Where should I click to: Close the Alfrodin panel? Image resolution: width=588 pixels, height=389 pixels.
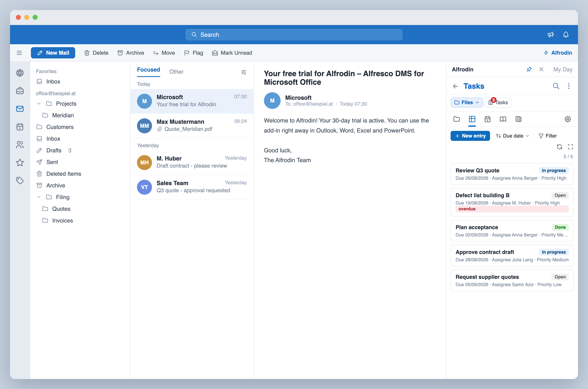click(x=541, y=69)
